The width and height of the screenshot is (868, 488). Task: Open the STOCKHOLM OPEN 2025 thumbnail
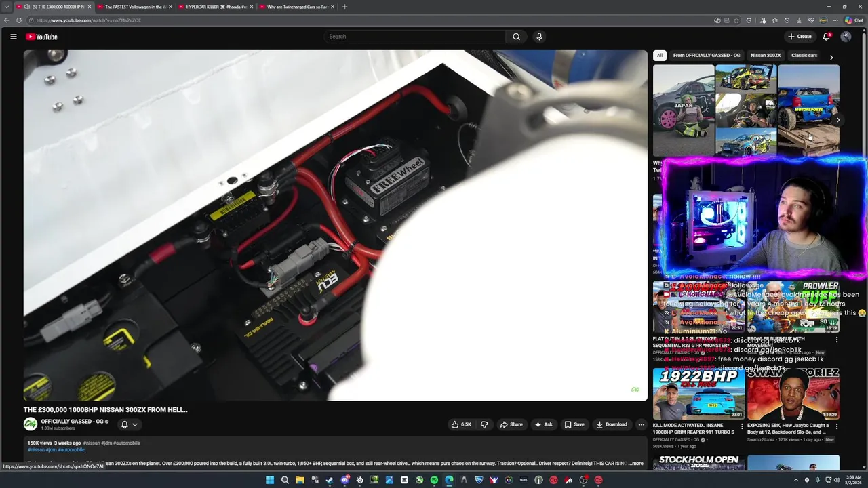698,463
